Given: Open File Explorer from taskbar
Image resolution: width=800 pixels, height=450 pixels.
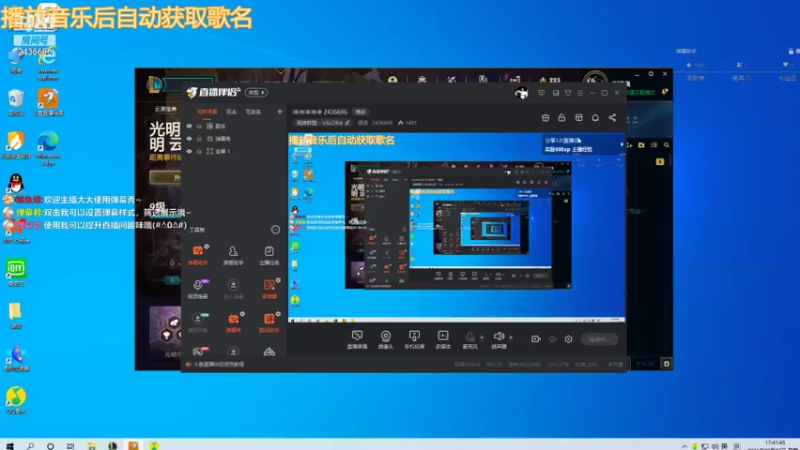Looking at the screenshot, I should pyautogui.click(x=91, y=446).
